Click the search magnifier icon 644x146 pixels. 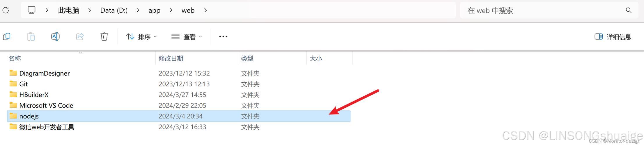point(629,11)
